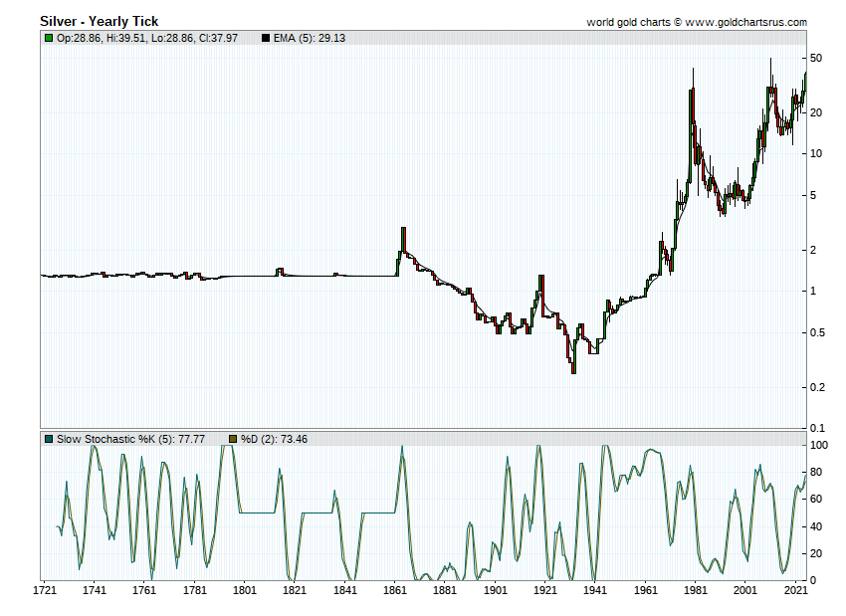Click the 1781 year label
Screen dimensions: 846x616
point(195,590)
